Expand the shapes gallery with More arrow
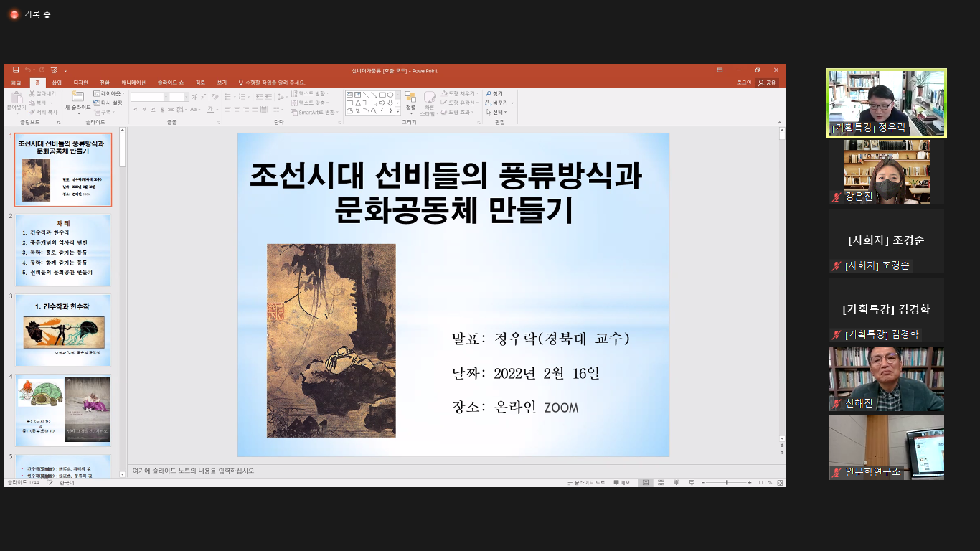The width and height of the screenshot is (980, 551). point(397,111)
